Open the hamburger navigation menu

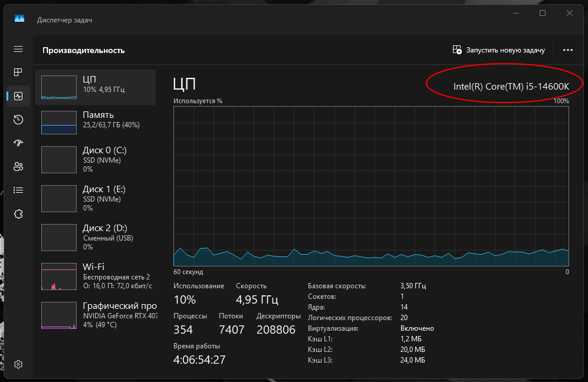click(x=18, y=49)
